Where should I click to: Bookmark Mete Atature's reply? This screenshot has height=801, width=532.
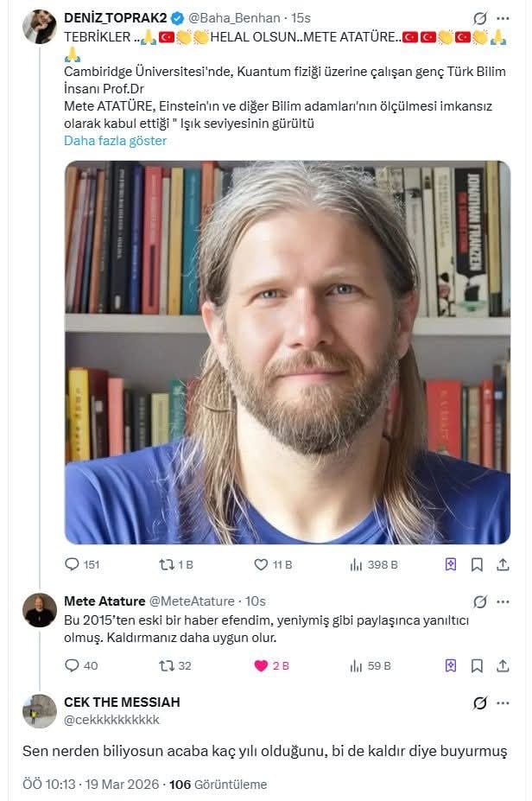tap(477, 665)
